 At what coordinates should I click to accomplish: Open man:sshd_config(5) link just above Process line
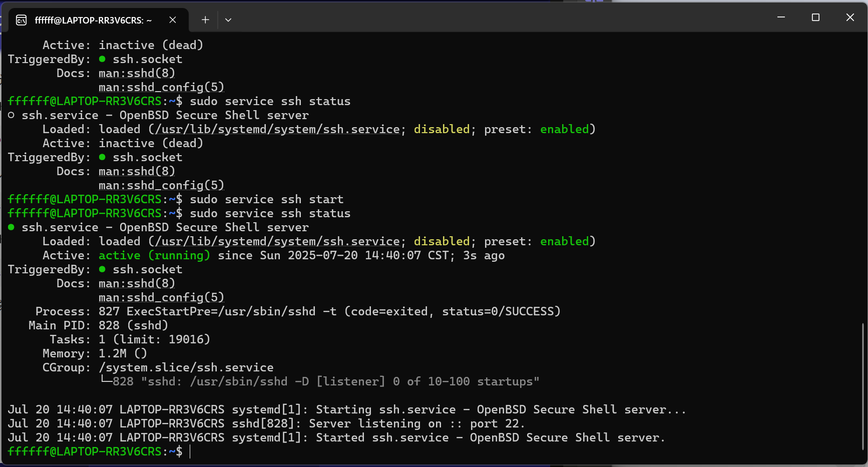(161, 297)
